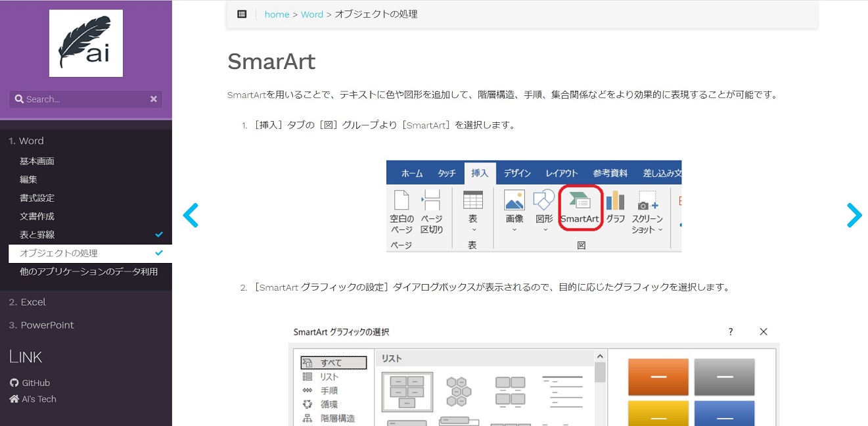
Task: Click the デザイン ribbon tab
Action: pos(517,173)
